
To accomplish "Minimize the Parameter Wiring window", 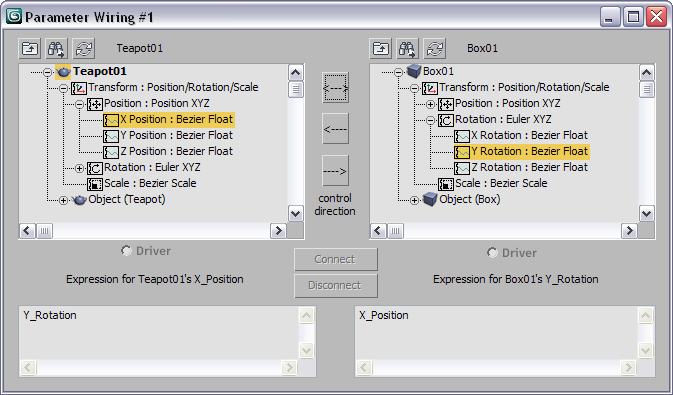I will pyautogui.click(x=610, y=17).
